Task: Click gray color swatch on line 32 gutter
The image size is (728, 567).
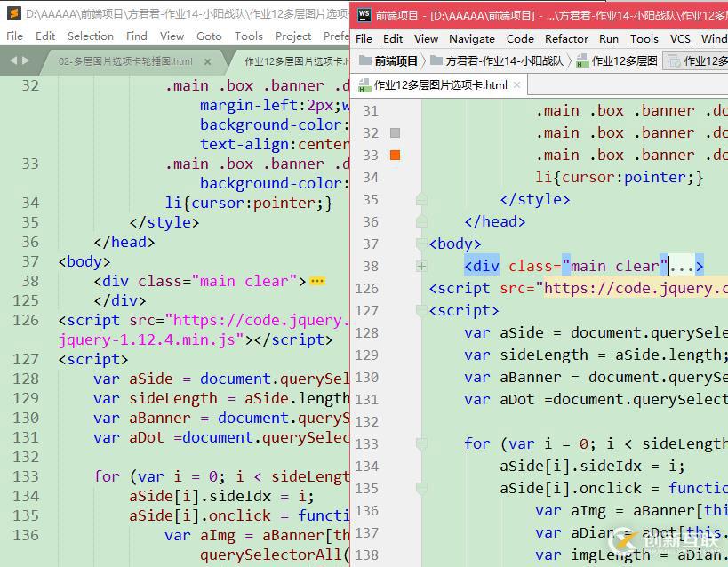Action: [395, 132]
